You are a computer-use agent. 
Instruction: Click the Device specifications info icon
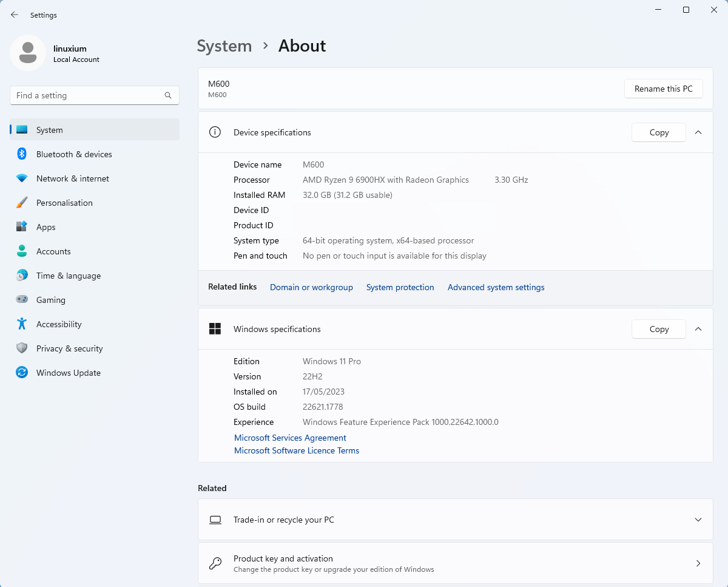215,132
